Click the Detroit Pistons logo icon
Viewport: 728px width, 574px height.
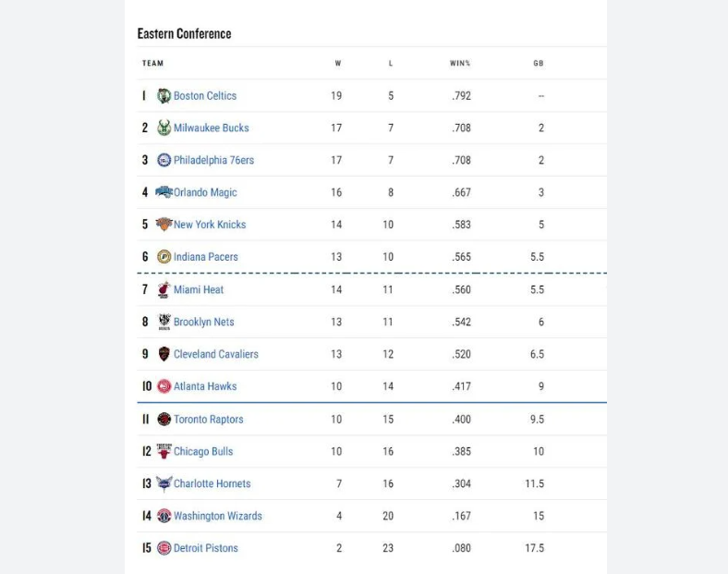pyautogui.click(x=164, y=548)
